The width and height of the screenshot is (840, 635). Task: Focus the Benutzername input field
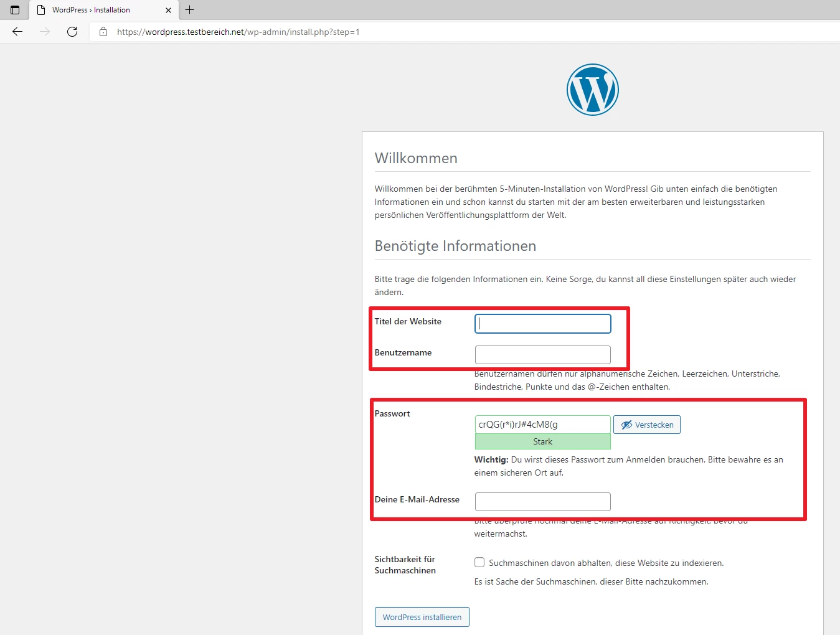542,355
